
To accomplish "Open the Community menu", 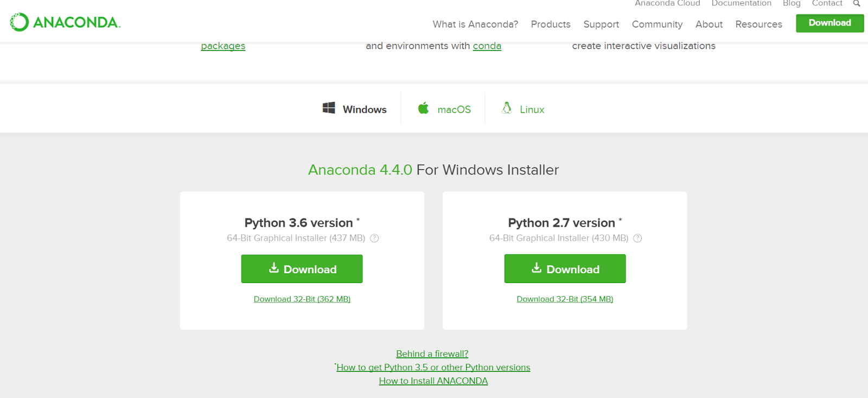I will 657,24.
